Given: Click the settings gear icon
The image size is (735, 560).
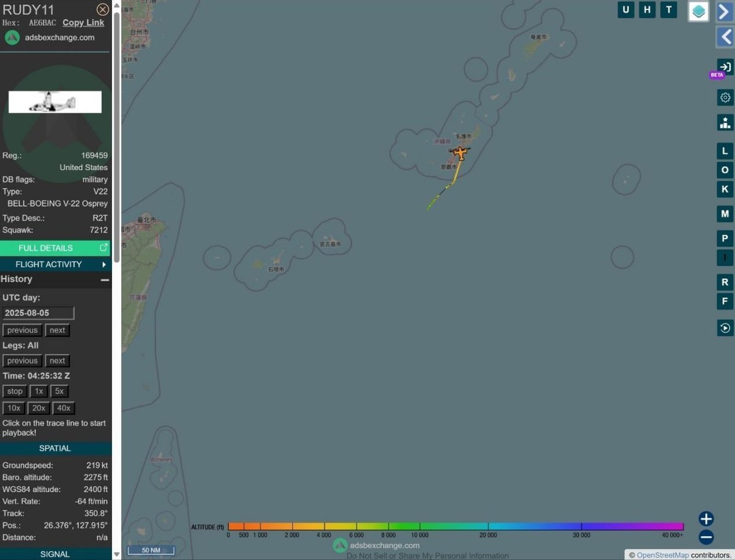Looking at the screenshot, I should click(x=725, y=97).
